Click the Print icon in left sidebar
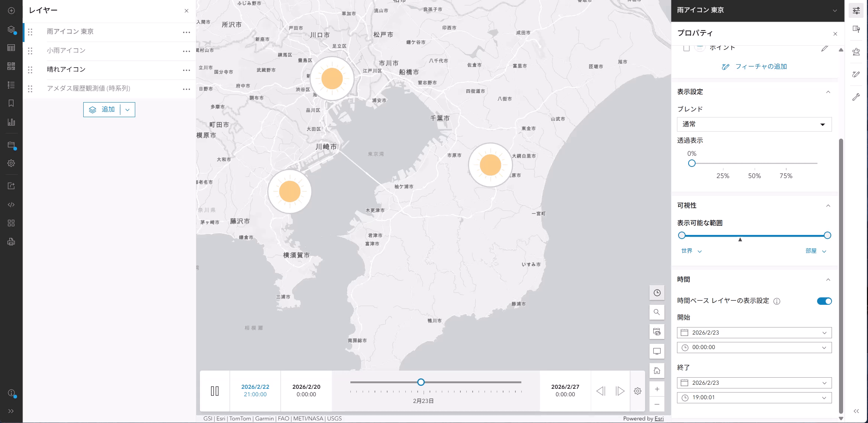This screenshot has width=868, height=423. [x=11, y=242]
